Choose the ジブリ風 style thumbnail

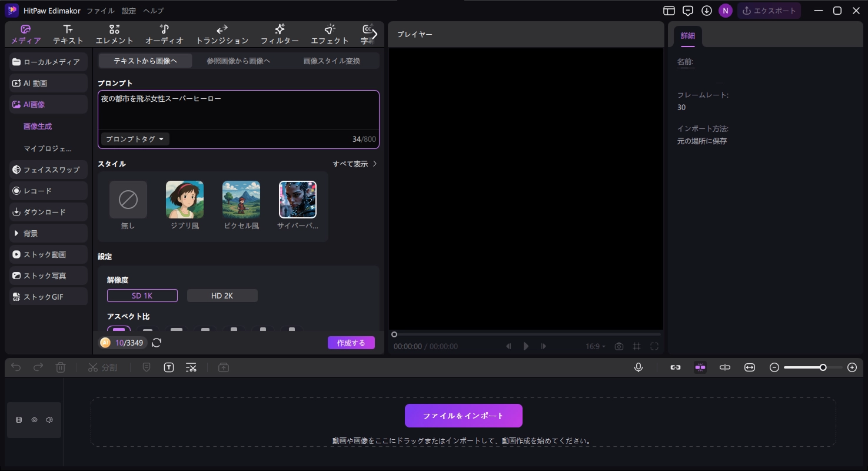tap(185, 205)
